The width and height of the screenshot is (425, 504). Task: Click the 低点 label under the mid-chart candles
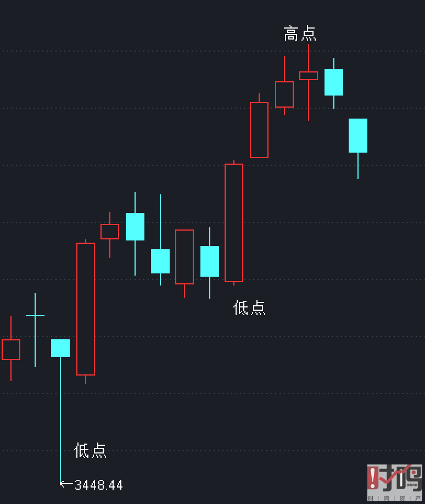tap(250, 308)
